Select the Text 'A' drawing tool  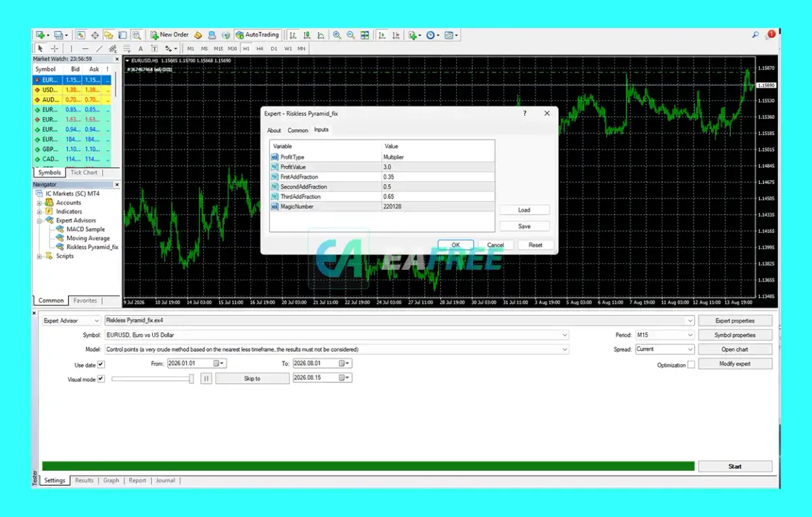tap(140, 49)
